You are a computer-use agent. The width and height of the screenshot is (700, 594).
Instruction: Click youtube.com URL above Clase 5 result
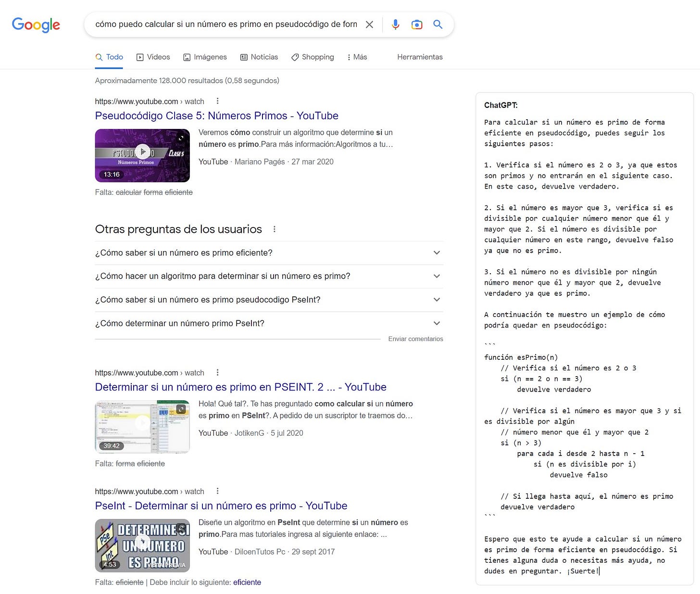(150, 101)
